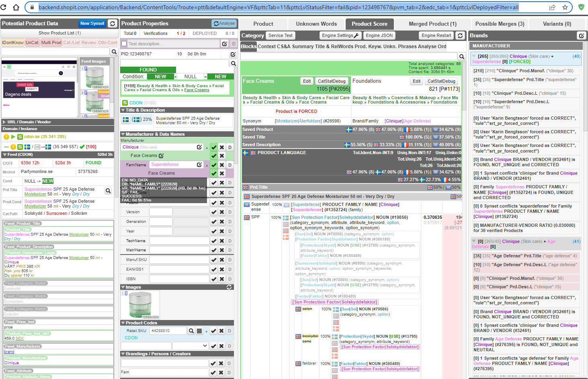The image size is (588, 379).
Task: Click the Face Creams category breadcrumb link
Action: click(x=197, y=90)
